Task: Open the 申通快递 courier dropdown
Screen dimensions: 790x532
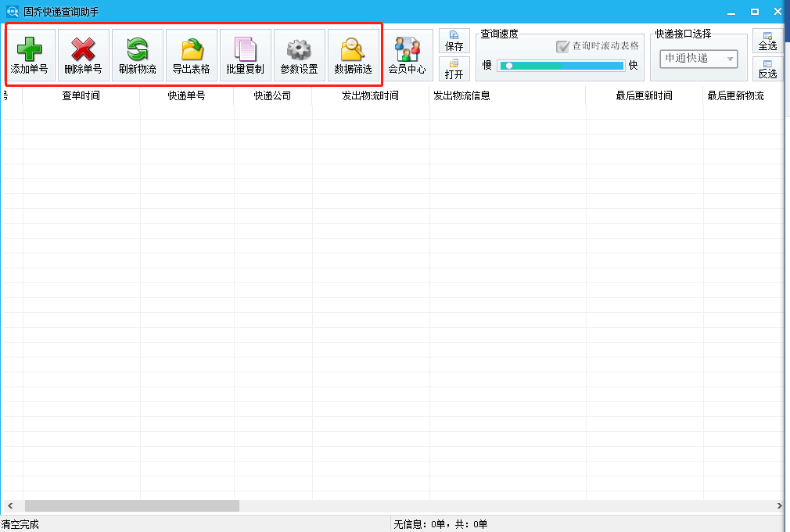Action: pos(698,59)
